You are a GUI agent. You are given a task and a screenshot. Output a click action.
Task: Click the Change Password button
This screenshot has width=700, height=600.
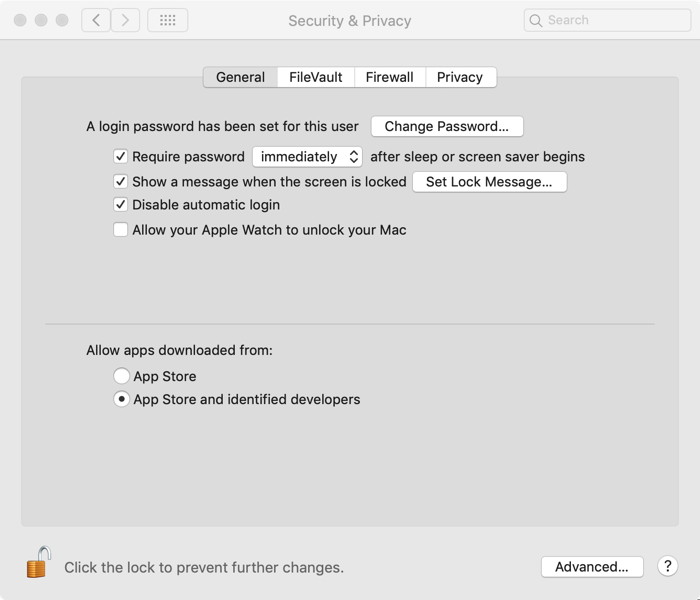[447, 127]
